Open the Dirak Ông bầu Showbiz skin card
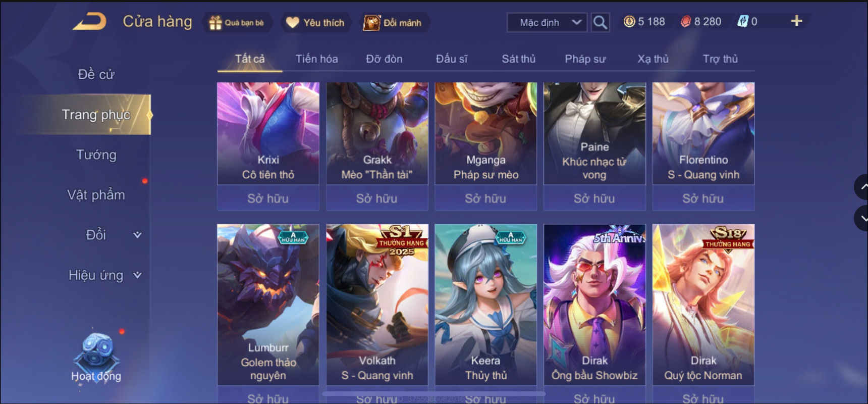The image size is (868, 404). pyautogui.click(x=594, y=305)
